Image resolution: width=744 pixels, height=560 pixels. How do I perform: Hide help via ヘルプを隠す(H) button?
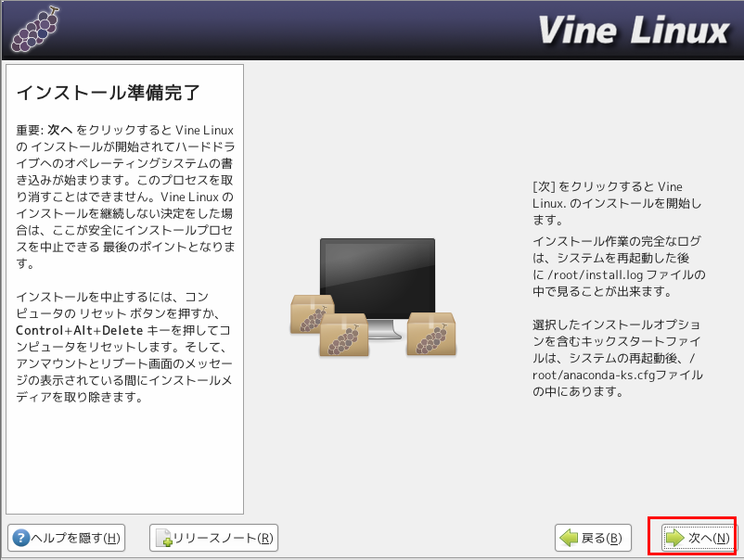click(x=67, y=538)
